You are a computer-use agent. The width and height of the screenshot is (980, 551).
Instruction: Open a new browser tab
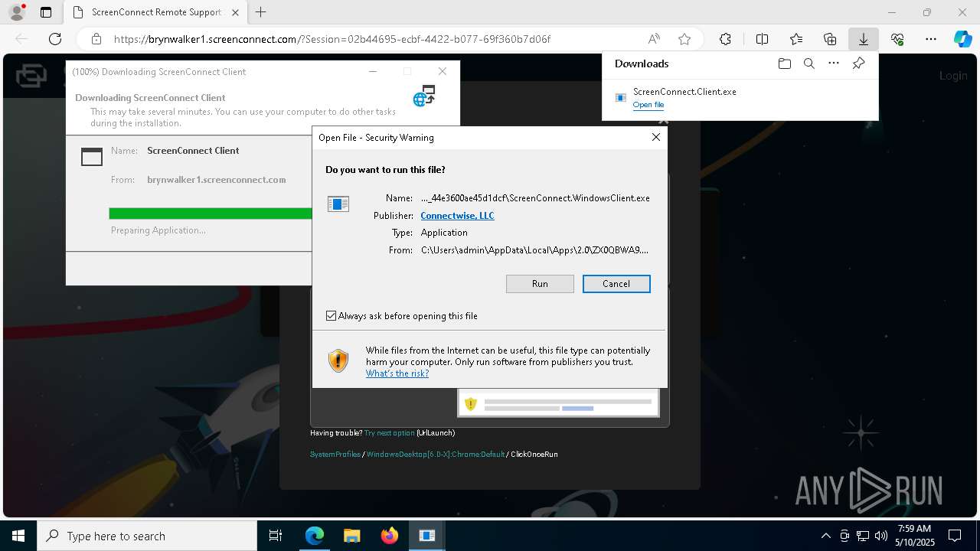[261, 12]
